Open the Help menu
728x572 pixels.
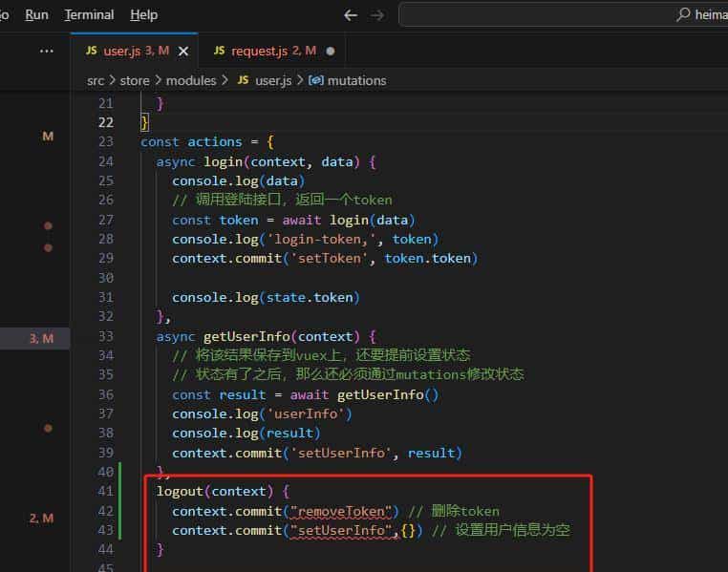144,15
